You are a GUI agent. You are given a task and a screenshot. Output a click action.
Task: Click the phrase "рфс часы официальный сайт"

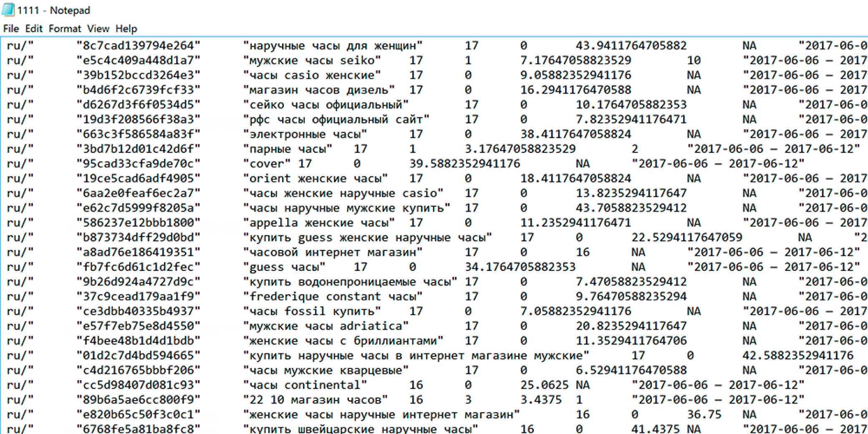(336, 119)
